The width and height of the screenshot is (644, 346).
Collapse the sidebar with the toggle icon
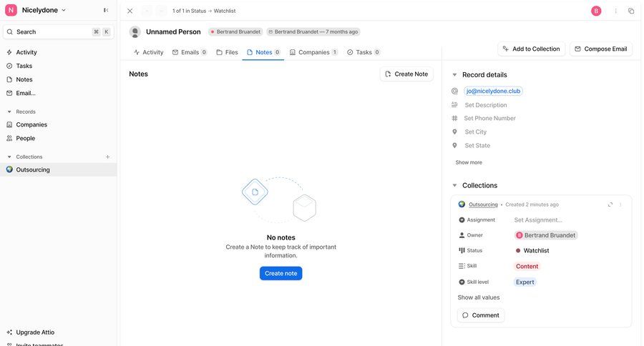[x=106, y=10]
